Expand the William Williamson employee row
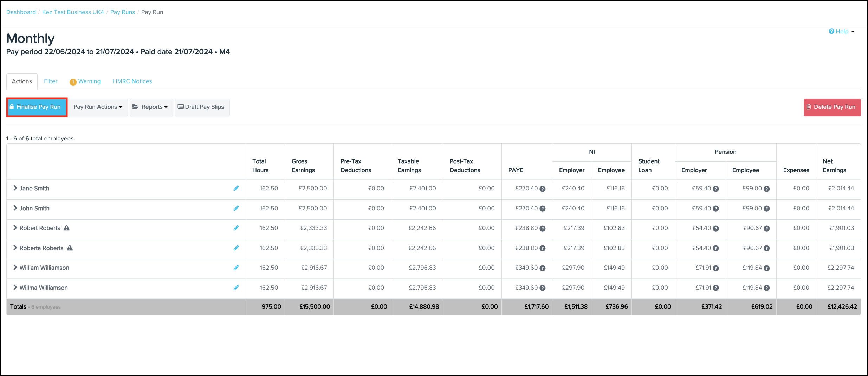Viewport: 868px width, 376px height. [x=15, y=268]
